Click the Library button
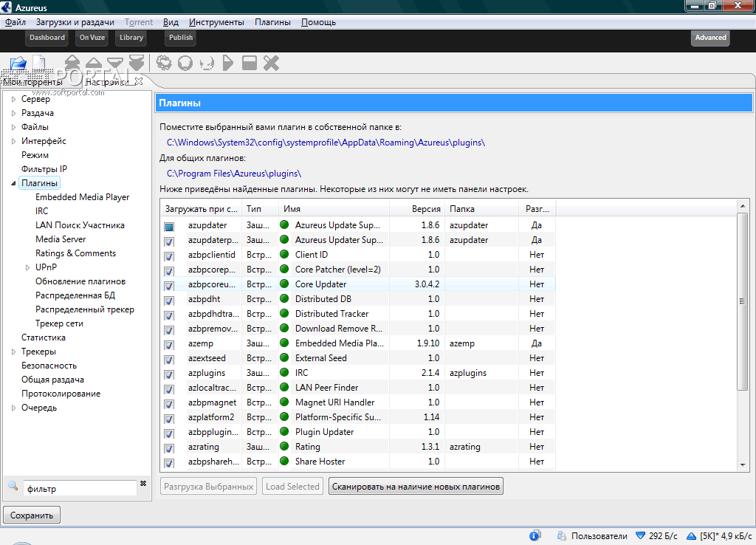 (x=131, y=38)
